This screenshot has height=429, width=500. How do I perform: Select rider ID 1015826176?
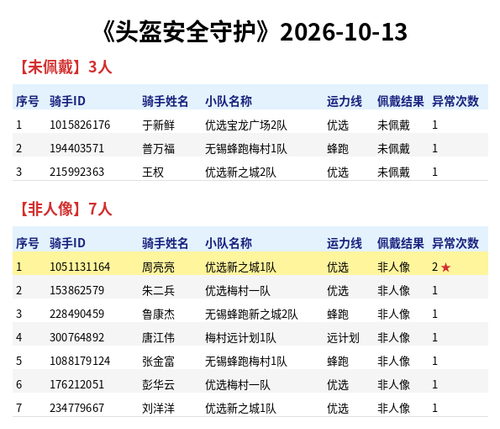point(80,125)
